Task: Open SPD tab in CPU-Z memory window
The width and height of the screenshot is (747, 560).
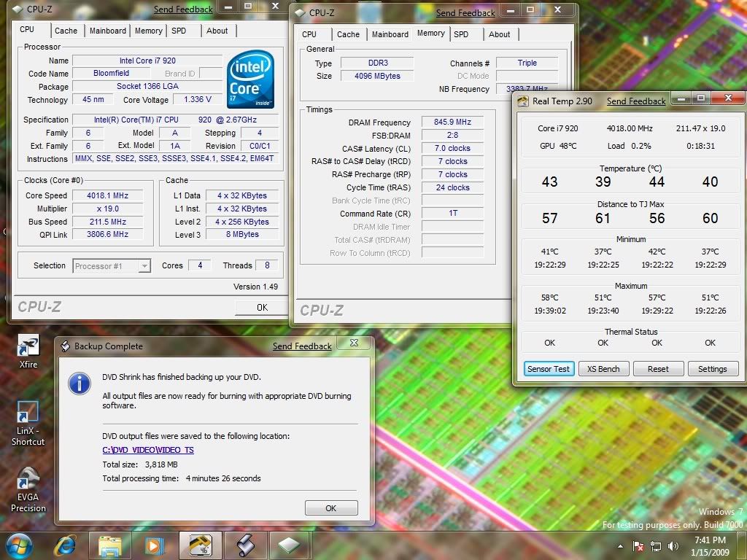Action: [461, 34]
